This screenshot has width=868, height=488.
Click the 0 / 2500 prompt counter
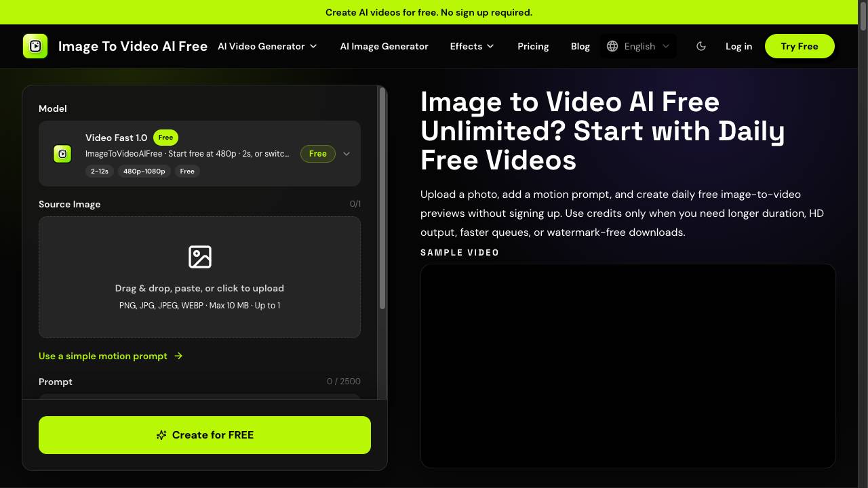pos(344,382)
